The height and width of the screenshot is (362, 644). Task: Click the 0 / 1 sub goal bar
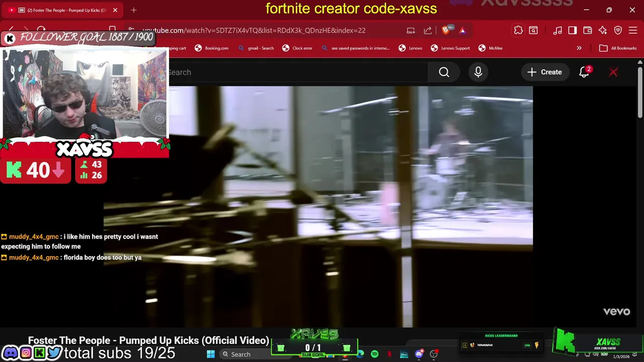click(313, 348)
